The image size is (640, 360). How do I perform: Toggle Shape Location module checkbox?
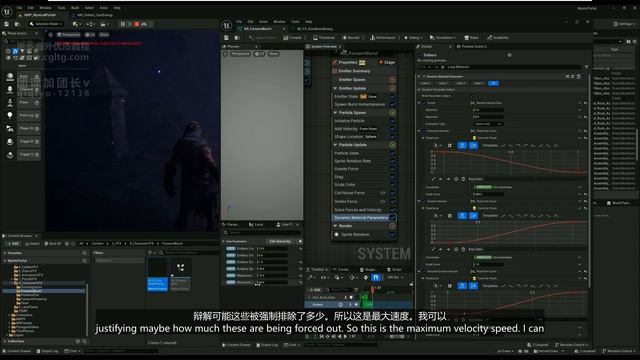pyautogui.click(x=392, y=137)
